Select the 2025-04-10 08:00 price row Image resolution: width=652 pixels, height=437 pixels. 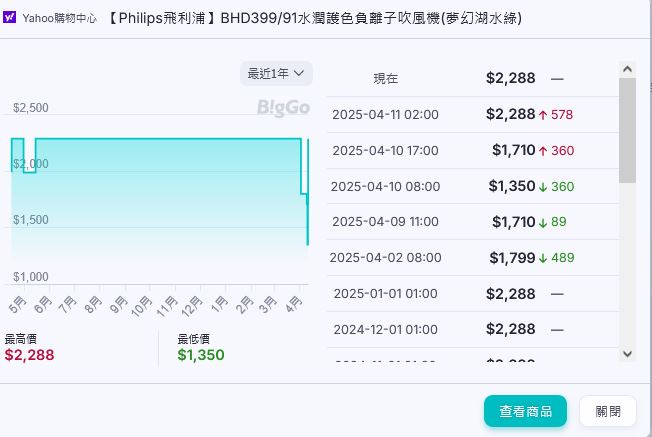pos(470,186)
